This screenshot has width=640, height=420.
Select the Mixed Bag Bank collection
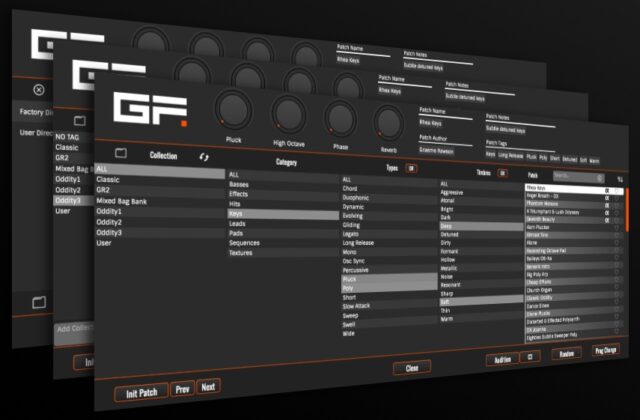[160, 201]
